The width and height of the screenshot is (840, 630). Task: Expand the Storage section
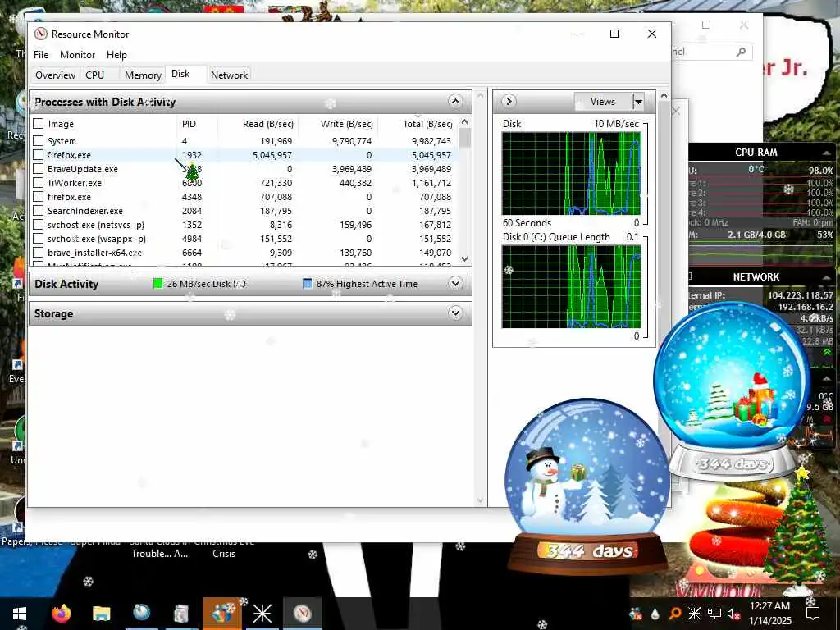pyautogui.click(x=455, y=313)
